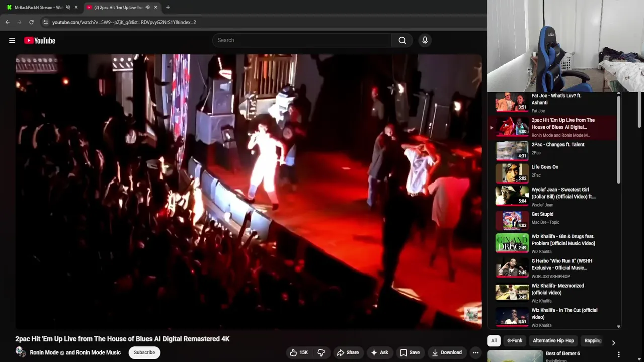644x362 pixels.
Task: Click the channel watermark in the video's corner
Action: pos(471,314)
